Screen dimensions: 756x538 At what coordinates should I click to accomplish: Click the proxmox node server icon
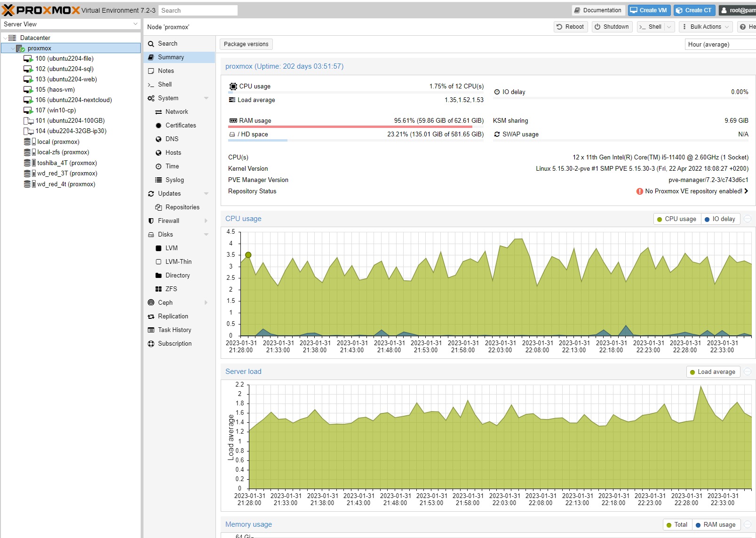click(x=20, y=48)
